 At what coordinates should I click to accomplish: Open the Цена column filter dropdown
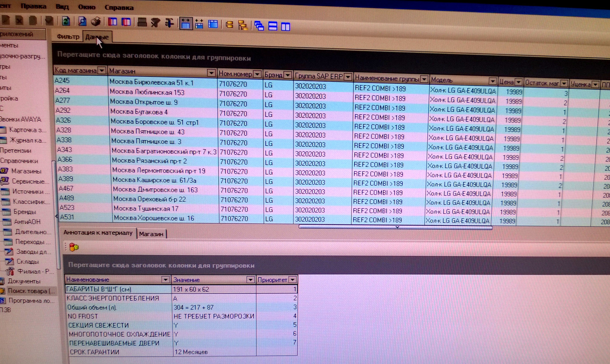tap(518, 82)
